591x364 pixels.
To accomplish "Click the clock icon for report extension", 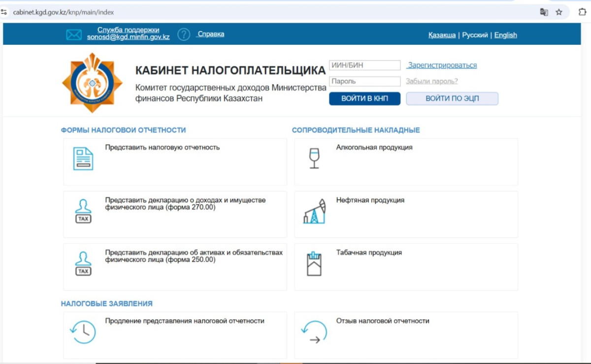I will [x=83, y=332].
